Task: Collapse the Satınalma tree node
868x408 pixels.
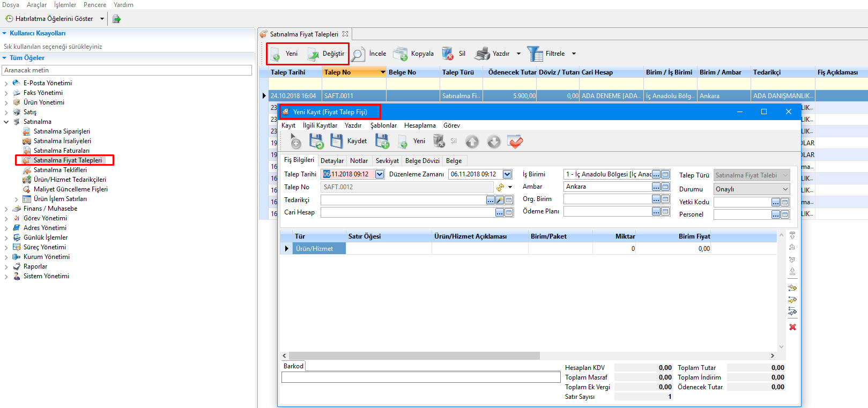Action: pos(6,122)
